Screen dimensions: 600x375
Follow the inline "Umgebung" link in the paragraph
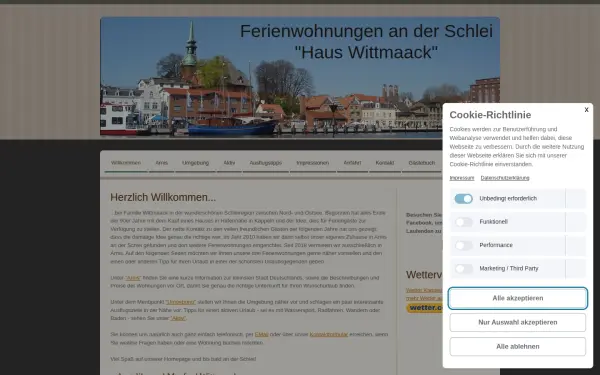pyautogui.click(x=181, y=302)
